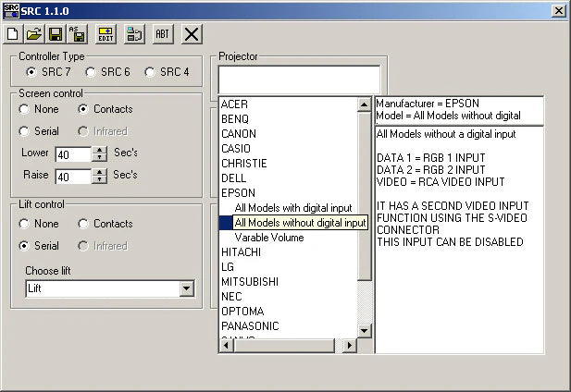Select LG in projector list
The image size is (571, 392).
pos(228,267)
